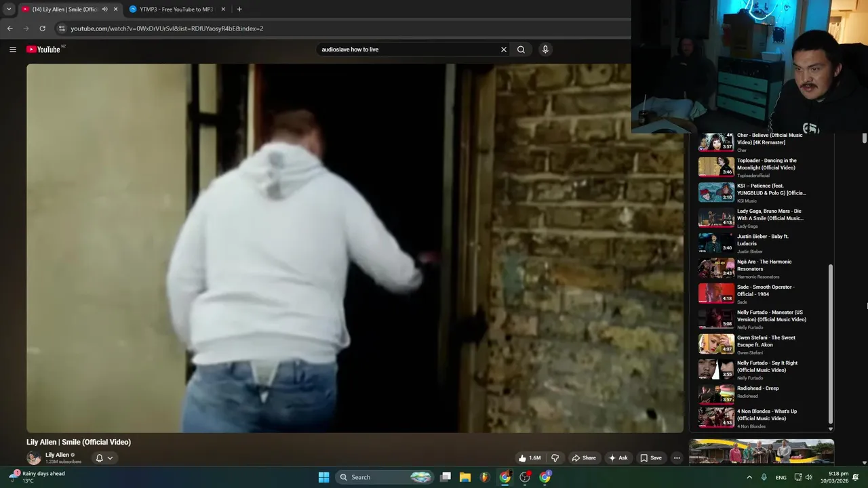The width and height of the screenshot is (868, 488).
Task: Expand the notification options chevron
Action: point(110,458)
